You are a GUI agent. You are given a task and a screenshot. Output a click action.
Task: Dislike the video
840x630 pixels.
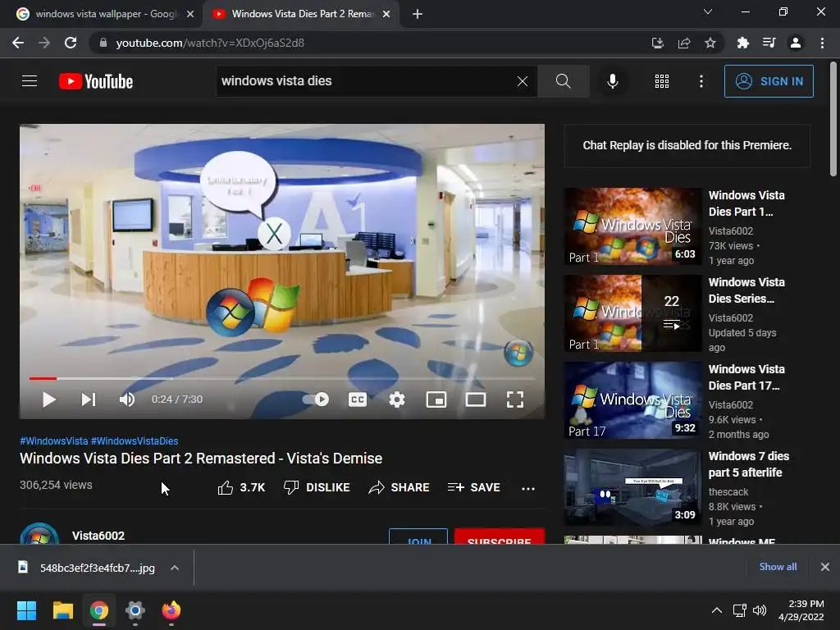(x=317, y=487)
